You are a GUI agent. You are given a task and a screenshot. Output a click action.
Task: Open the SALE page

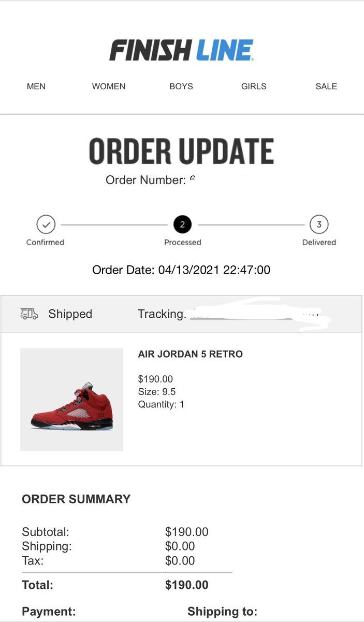(326, 87)
